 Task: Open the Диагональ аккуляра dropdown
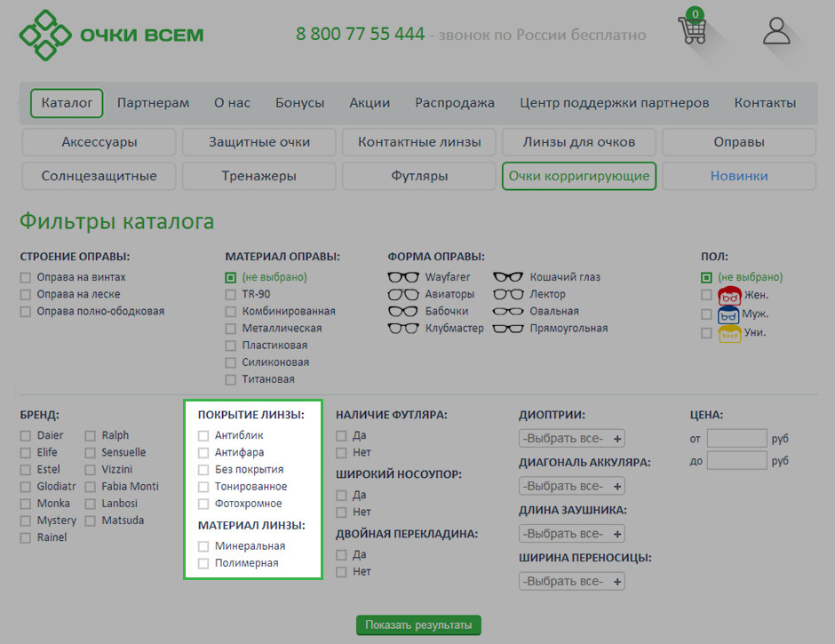pyautogui.click(x=571, y=487)
